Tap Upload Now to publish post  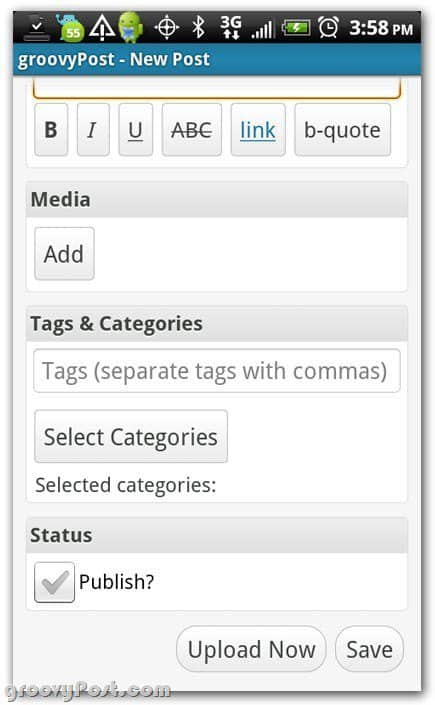[x=251, y=649]
